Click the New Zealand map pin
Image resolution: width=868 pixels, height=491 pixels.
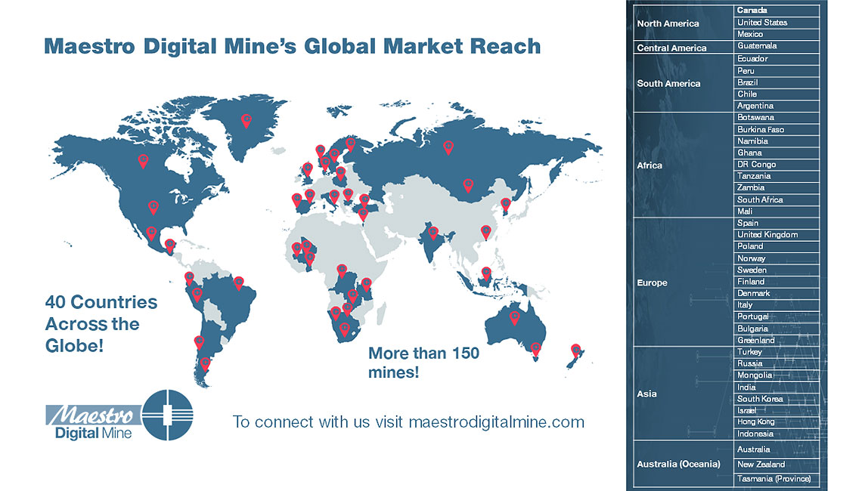coord(575,350)
